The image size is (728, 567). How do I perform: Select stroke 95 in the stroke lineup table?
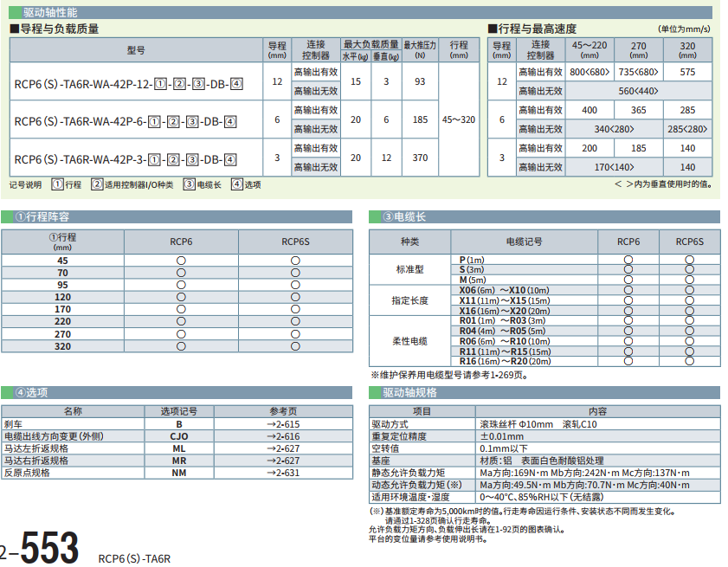tap(62, 285)
